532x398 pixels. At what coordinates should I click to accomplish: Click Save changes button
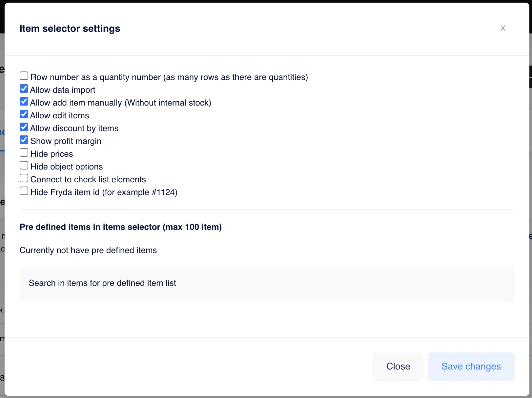coord(471,367)
